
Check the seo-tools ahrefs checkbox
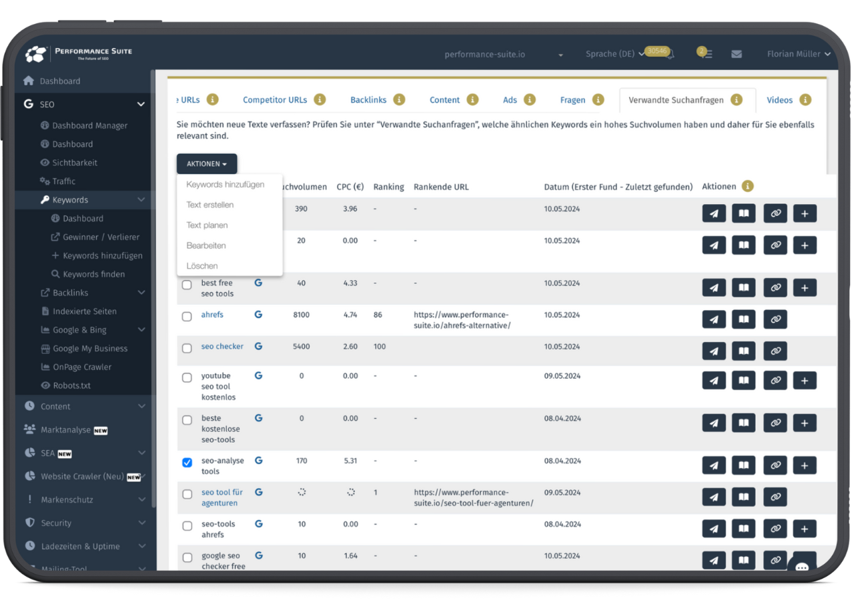coord(187,526)
